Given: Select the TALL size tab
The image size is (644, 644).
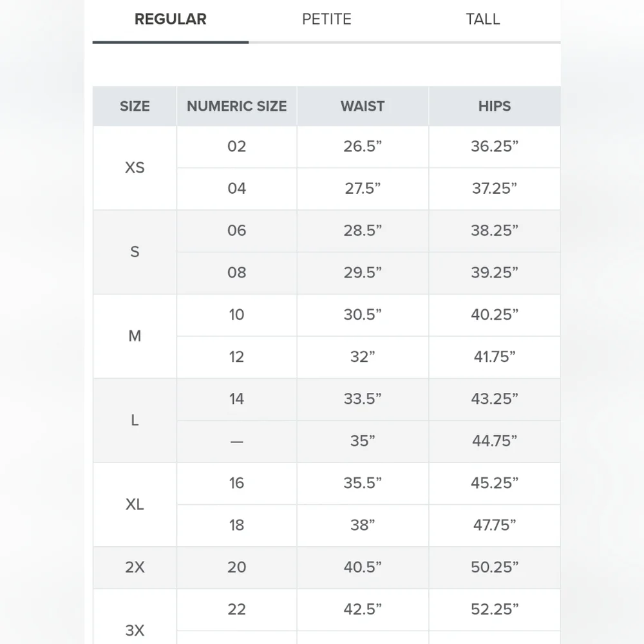Looking at the screenshot, I should tap(482, 19).
